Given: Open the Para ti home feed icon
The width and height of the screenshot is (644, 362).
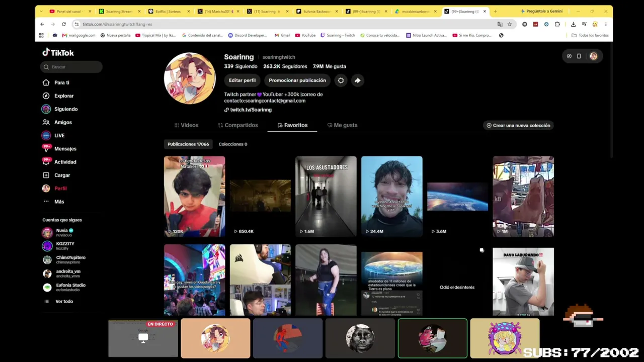Looking at the screenshot, I should [x=46, y=82].
